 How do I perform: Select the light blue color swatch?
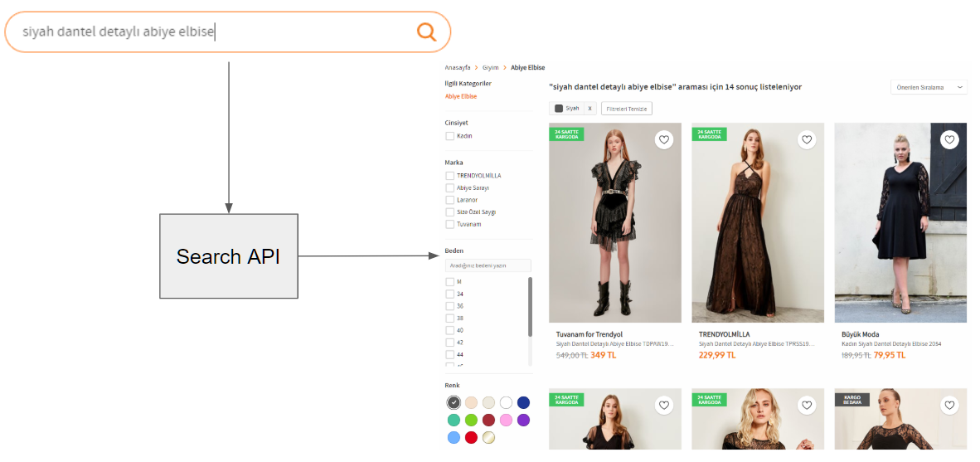(x=454, y=438)
